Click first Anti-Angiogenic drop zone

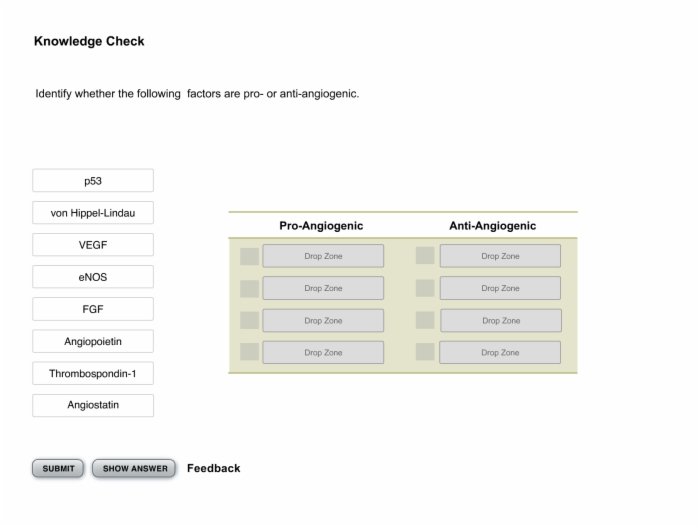click(x=500, y=256)
